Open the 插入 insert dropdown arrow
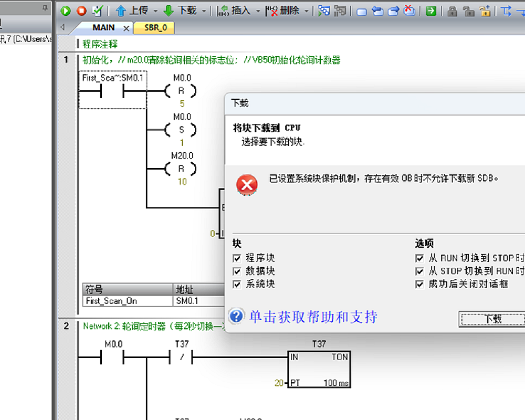The width and height of the screenshot is (525, 420). [258, 11]
